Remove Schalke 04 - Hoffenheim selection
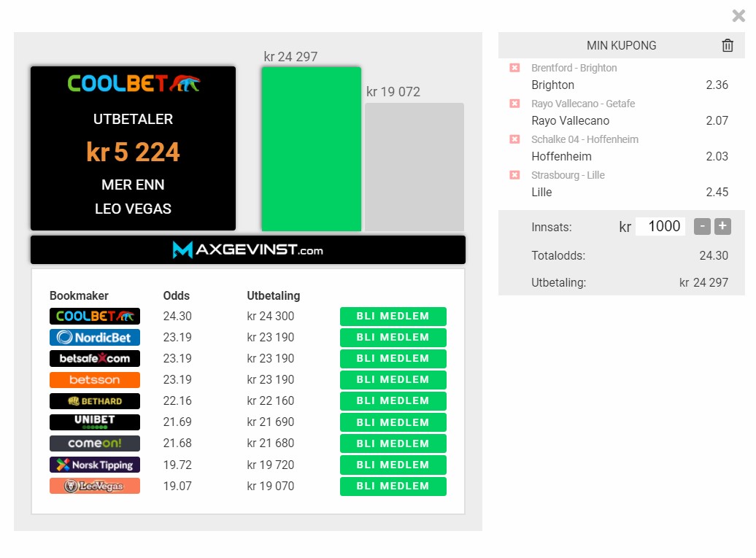 [514, 139]
